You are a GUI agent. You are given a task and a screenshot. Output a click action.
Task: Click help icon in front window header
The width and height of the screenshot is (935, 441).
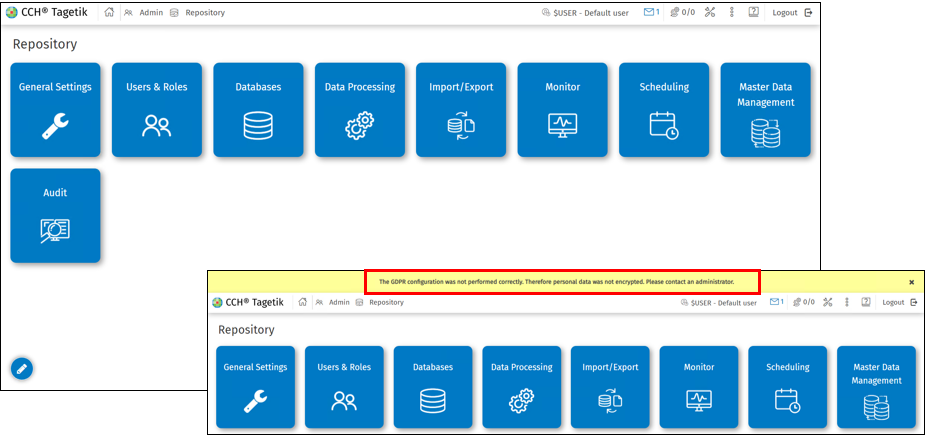pyautogui.click(x=866, y=302)
